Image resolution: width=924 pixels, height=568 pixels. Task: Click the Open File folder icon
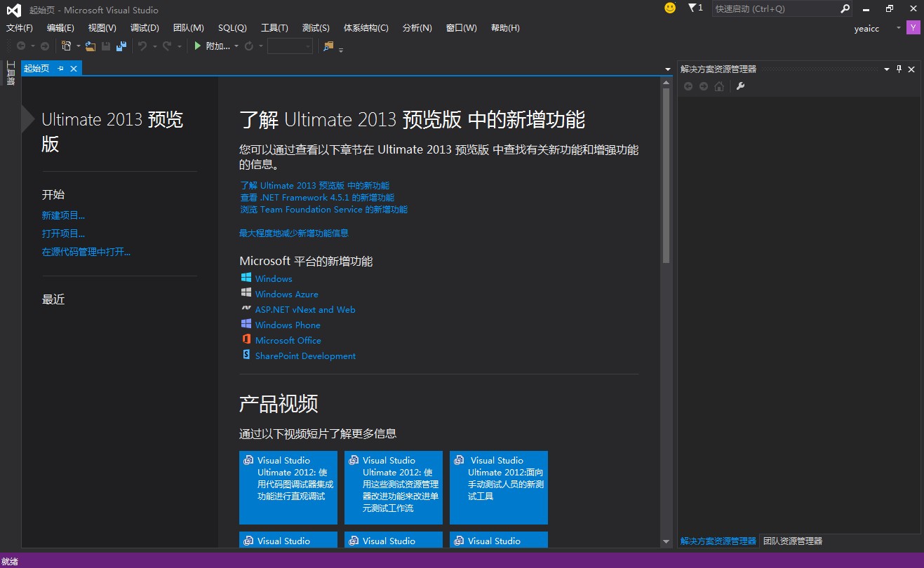pyautogui.click(x=90, y=46)
